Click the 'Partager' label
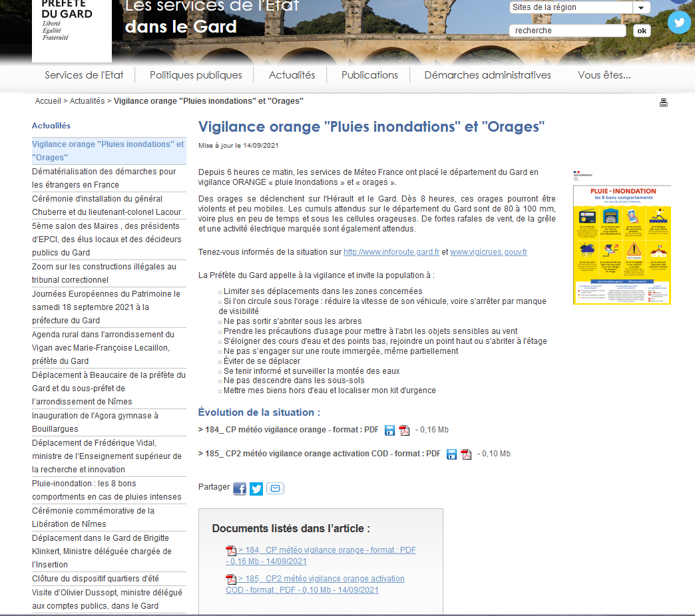This screenshot has width=695, height=616. click(214, 487)
